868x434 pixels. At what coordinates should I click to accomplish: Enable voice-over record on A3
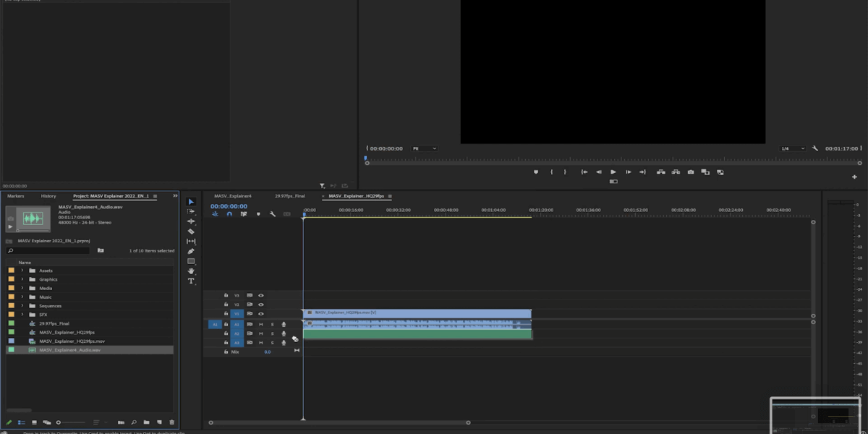click(x=284, y=343)
